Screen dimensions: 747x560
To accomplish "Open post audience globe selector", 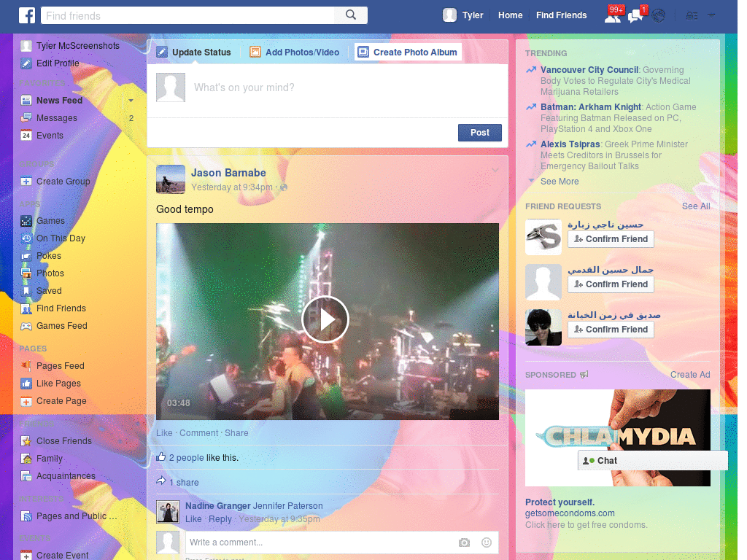I will coord(284,187).
